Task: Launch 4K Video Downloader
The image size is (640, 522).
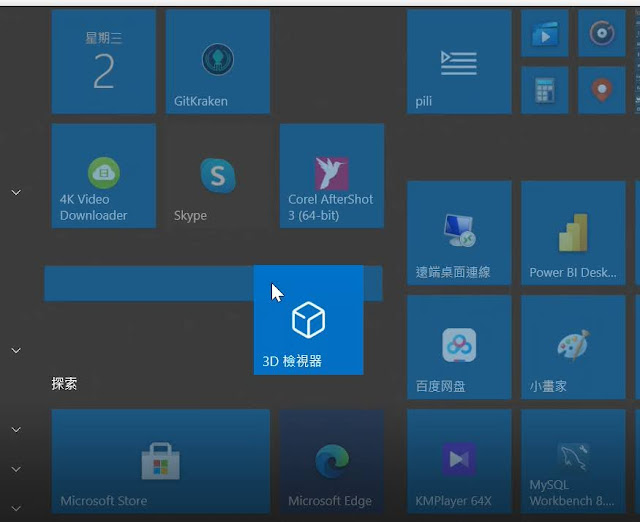Action: (x=104, y=176)
